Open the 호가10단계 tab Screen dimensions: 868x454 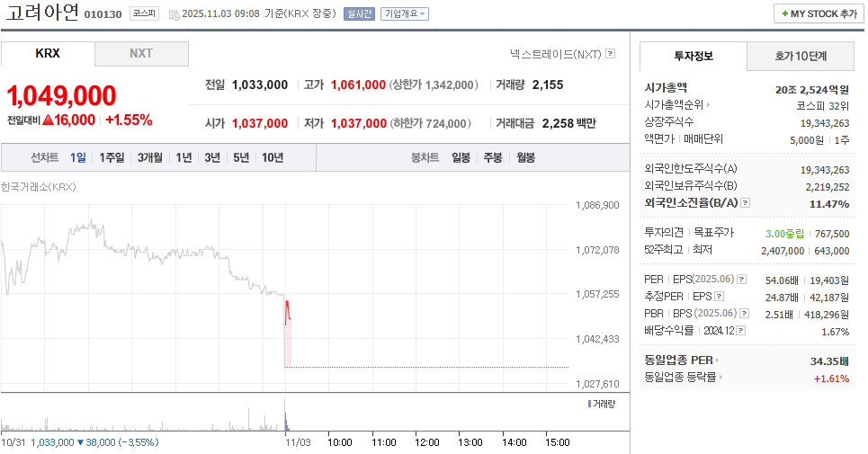(801, 57)
